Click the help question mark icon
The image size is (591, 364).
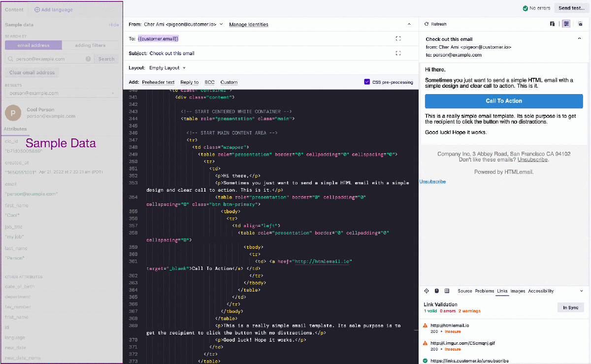click(x=88, y=59)
